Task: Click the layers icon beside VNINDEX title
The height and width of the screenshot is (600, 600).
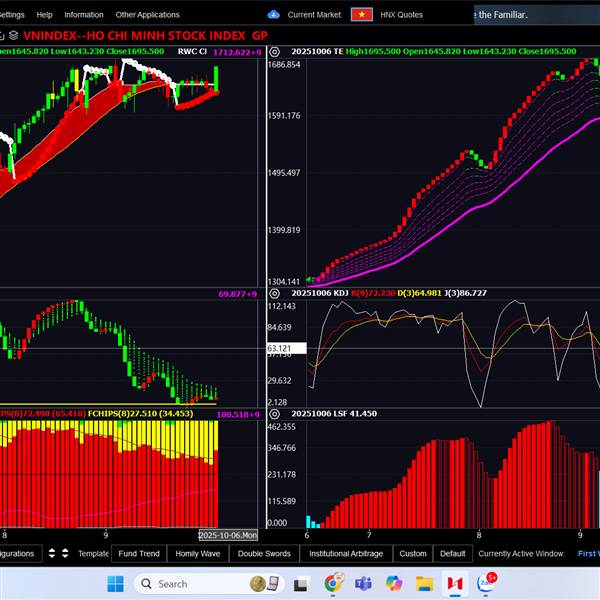Action: [x=11, y=35]
